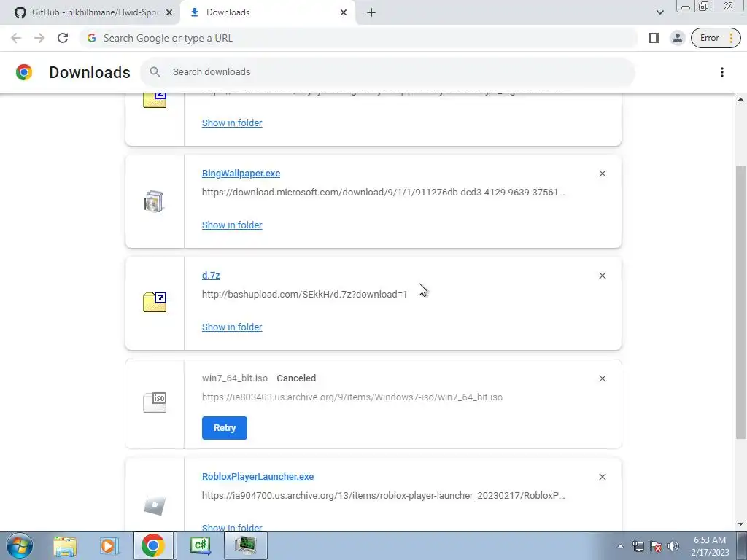Select the Downloads tab
Viewport: 747px width, 560px height.
click(x=267, y=12)
